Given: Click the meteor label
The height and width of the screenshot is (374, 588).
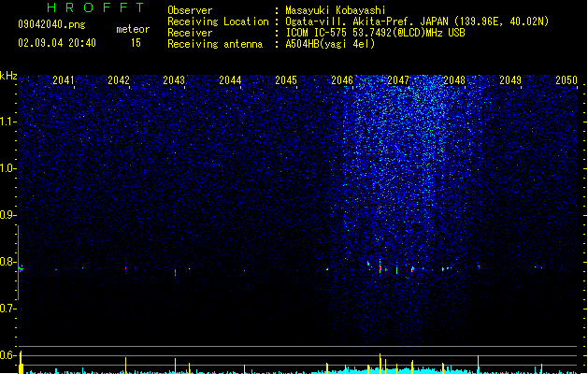Looking at the screenshot, I should pyautogui.click(x=133, y=29).
